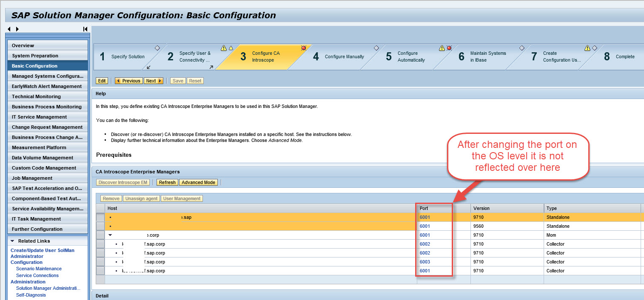This screenshot has height=300, width=644.
Task: Open Measurement Platform navigation item
Action: pos(48,147)
